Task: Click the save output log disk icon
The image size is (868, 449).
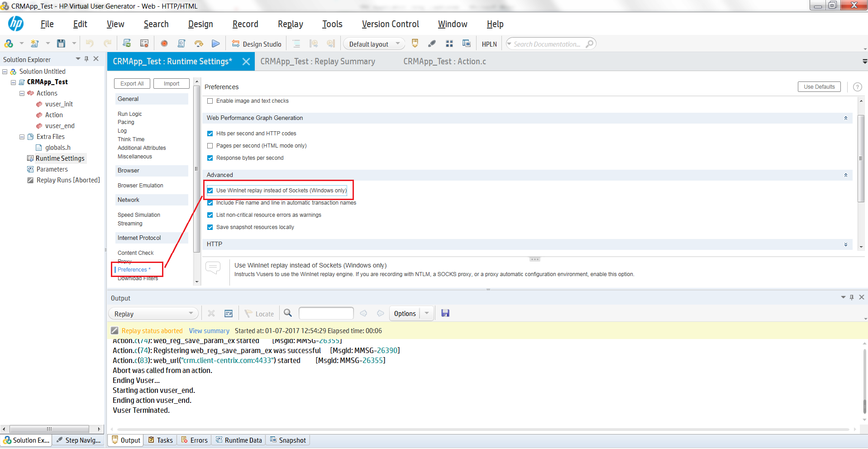Action: click(x=445, y=313)
